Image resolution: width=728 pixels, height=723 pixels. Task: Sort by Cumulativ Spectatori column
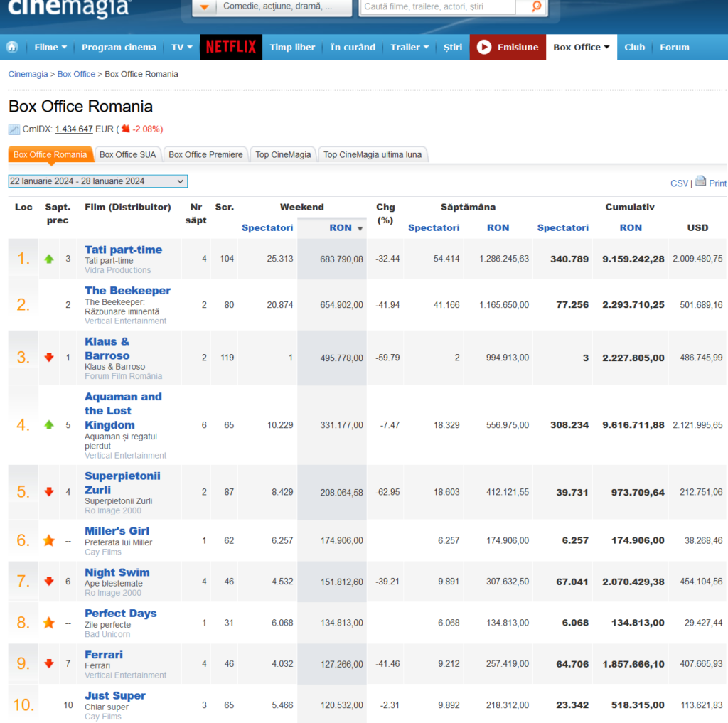pyautogui.click(x=563, y=227)
